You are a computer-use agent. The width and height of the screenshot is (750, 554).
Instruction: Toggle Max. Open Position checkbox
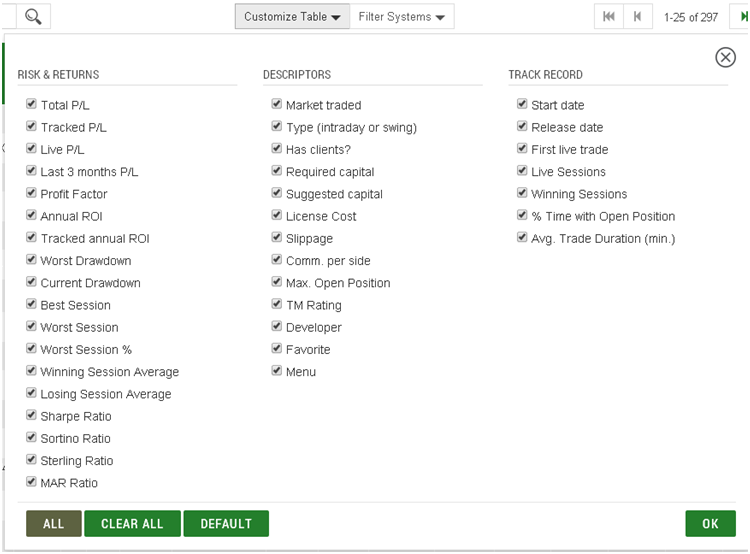coord(276,282)
